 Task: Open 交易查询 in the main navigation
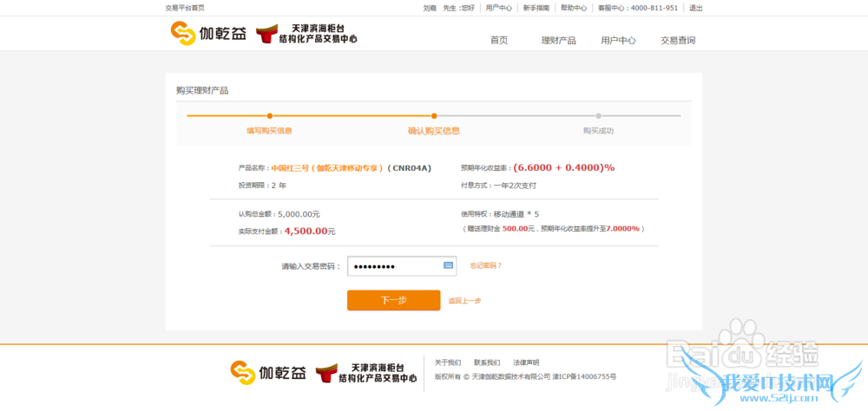678,41
